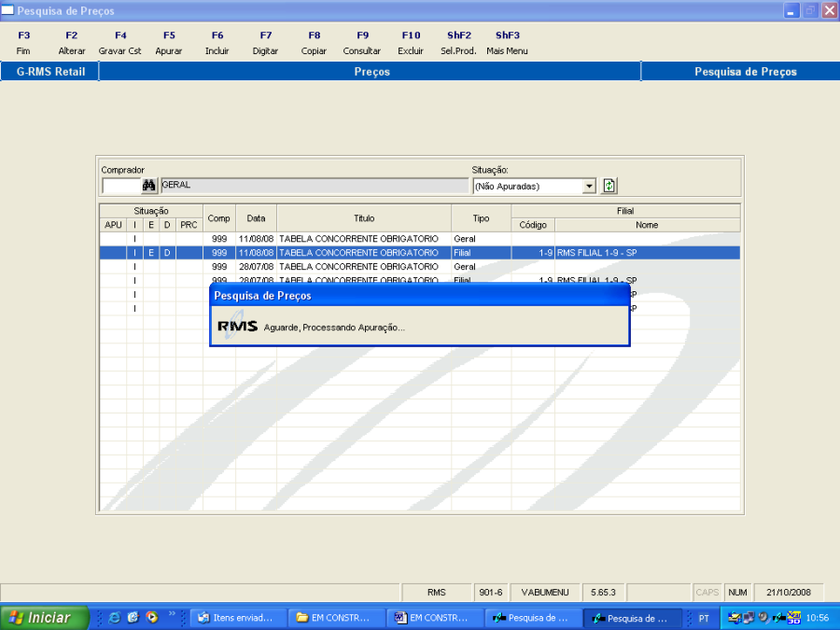The image size is (840, 630).
Task: Click the 1-9 code cell in the highlighted row
Action: click(x=533, y=253)
